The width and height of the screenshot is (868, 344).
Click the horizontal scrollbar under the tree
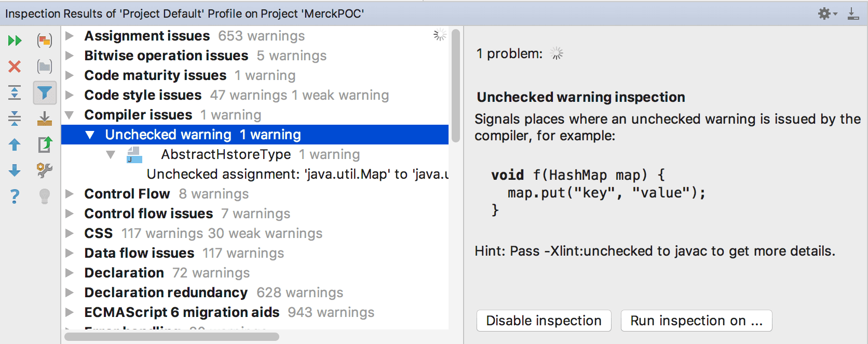point(171,337)
